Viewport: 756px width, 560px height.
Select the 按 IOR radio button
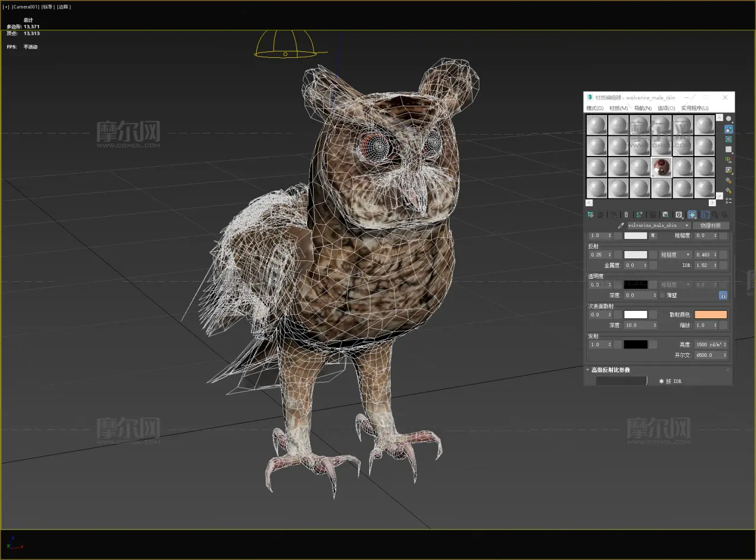point(661,382)
